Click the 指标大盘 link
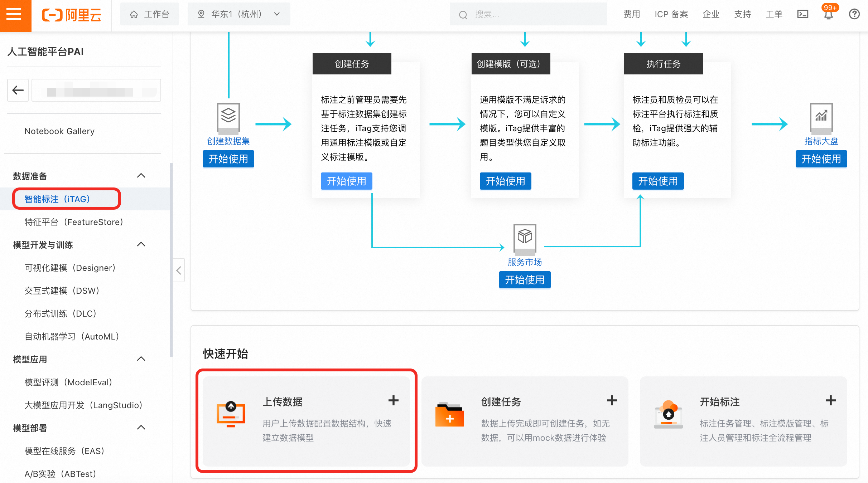The height and width of the screenshot is (483, 868). tap(821, 141)
